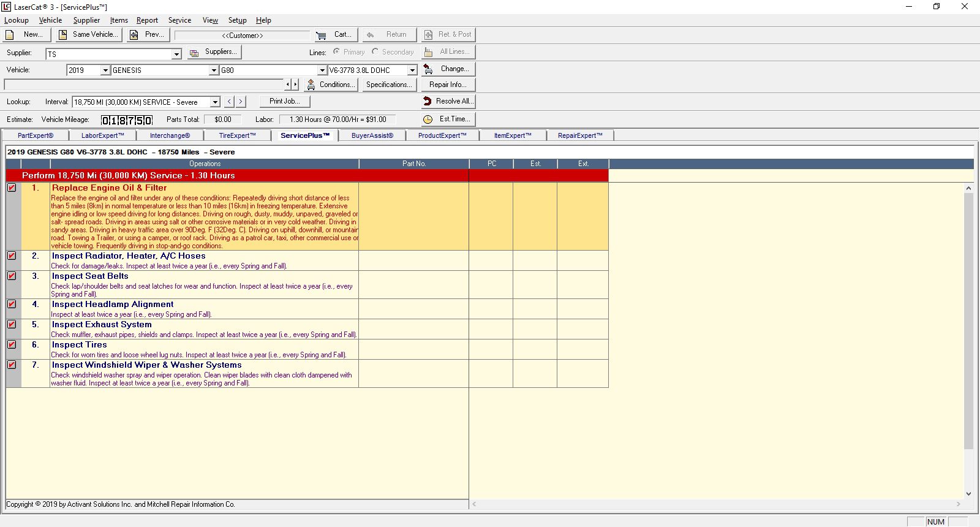Click right arrow beside conditions field

[x=295, y=85]
